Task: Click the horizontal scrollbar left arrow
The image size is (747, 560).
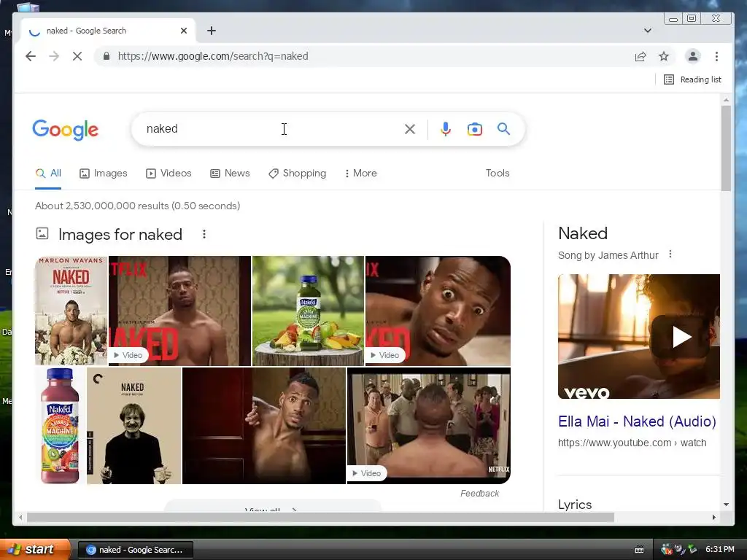Action: point(20,517)
